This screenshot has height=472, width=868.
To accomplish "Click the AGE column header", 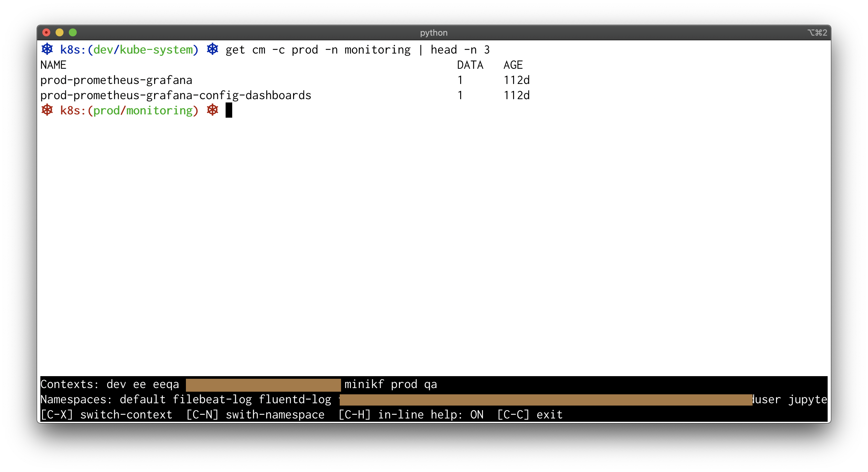I will 513,65.
